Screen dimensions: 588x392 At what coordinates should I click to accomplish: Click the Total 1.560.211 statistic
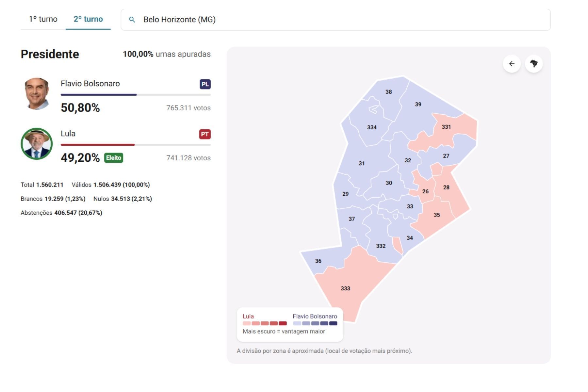coord(42,185)
